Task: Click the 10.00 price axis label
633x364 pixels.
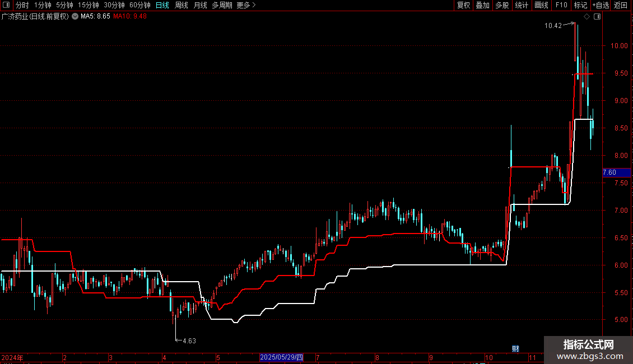Action: [x=619, y=46]
